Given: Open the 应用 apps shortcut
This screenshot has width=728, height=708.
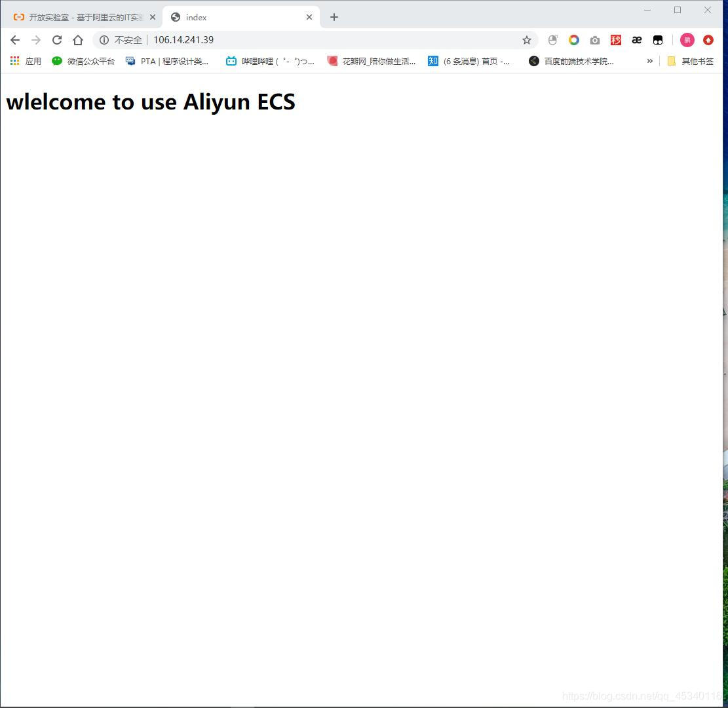Looking at the screenshot, I should click(x=26, y=61).
